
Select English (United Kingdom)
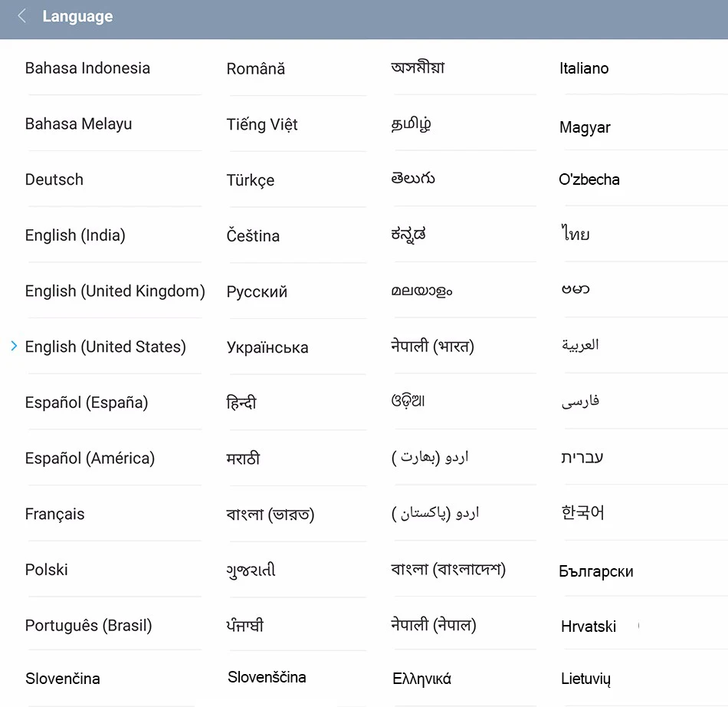pos(115,291)
